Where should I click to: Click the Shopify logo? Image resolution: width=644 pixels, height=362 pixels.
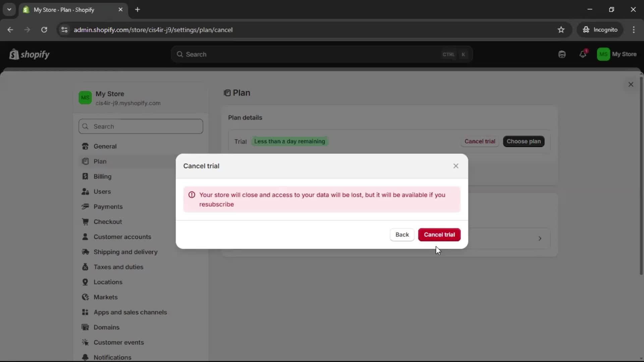point(30,54)
